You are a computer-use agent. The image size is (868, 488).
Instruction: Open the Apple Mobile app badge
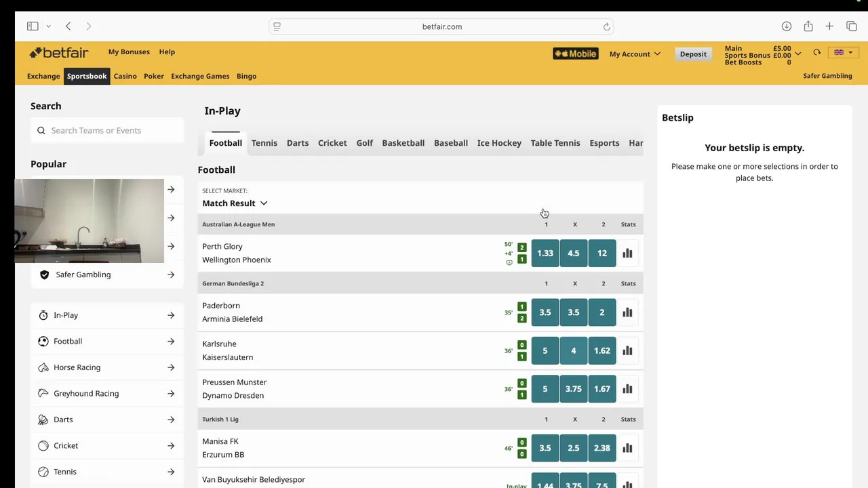575,54
